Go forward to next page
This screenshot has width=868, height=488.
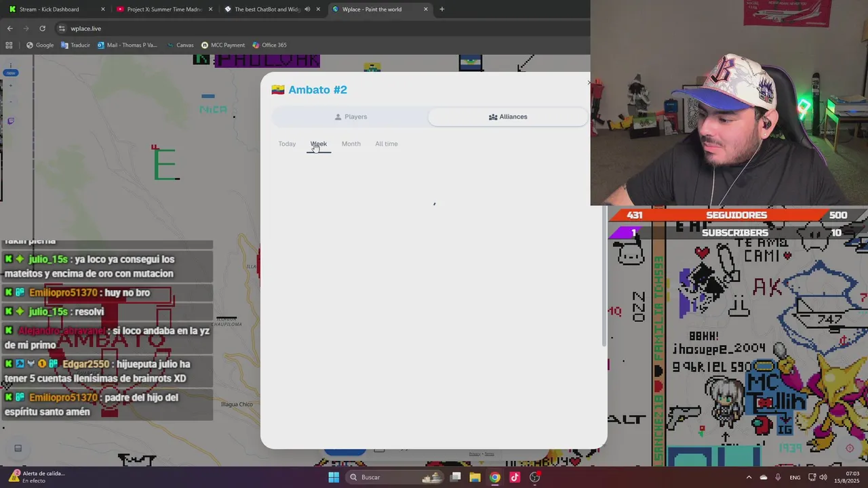(x=26, y=28)
